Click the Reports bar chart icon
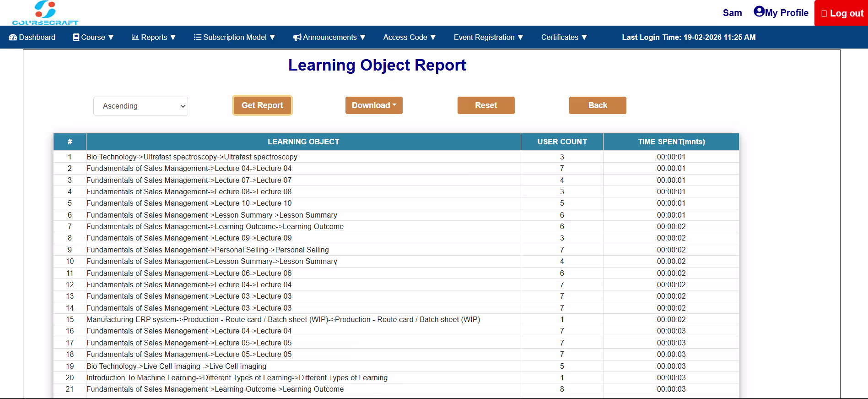868x399 pixels. 135,37
